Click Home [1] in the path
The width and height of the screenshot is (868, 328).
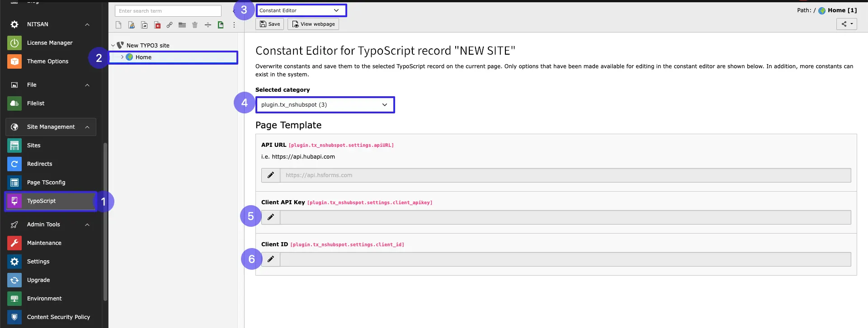point(842,10)
